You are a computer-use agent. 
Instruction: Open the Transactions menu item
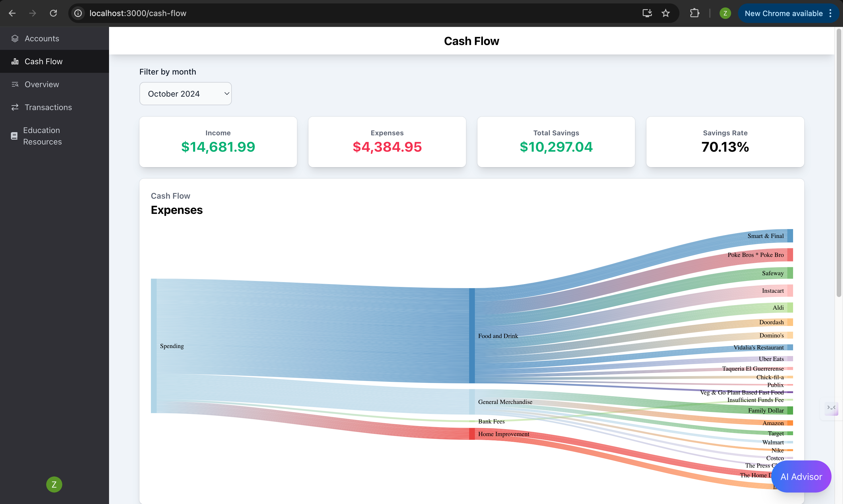pos(48,107)
